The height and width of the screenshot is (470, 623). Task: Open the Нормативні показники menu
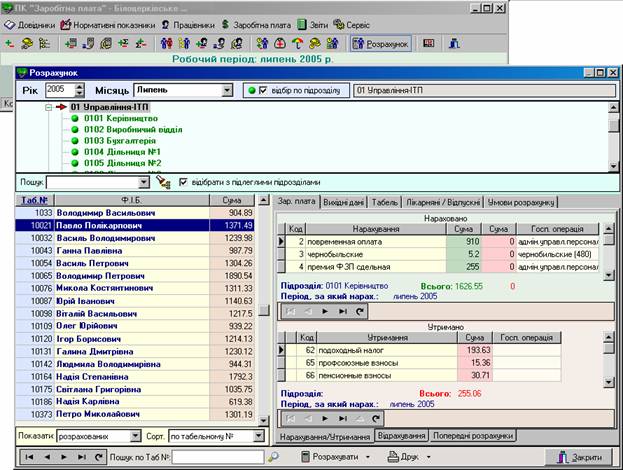108,25
